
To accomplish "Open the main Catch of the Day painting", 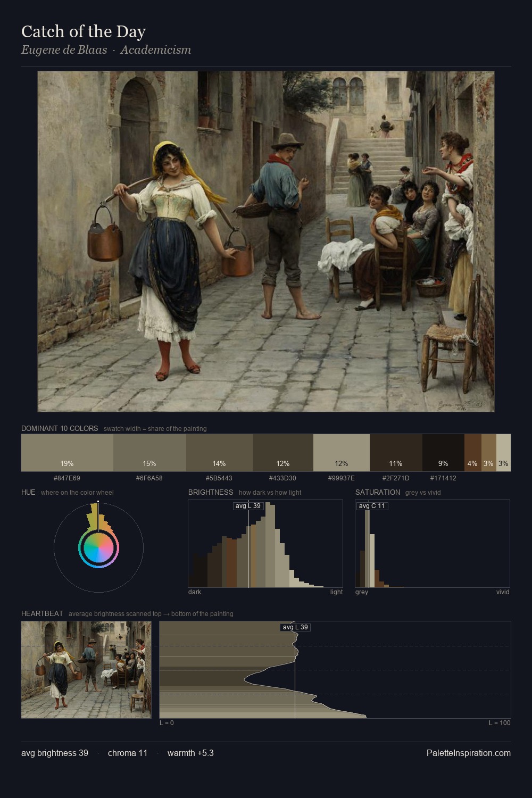I will point(266,242).
